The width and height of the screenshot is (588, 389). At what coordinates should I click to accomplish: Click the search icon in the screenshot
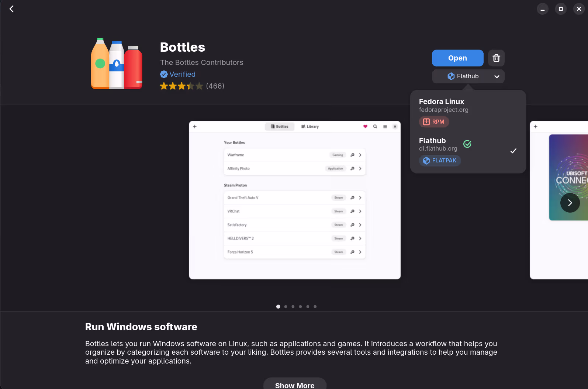pos(375,127)
